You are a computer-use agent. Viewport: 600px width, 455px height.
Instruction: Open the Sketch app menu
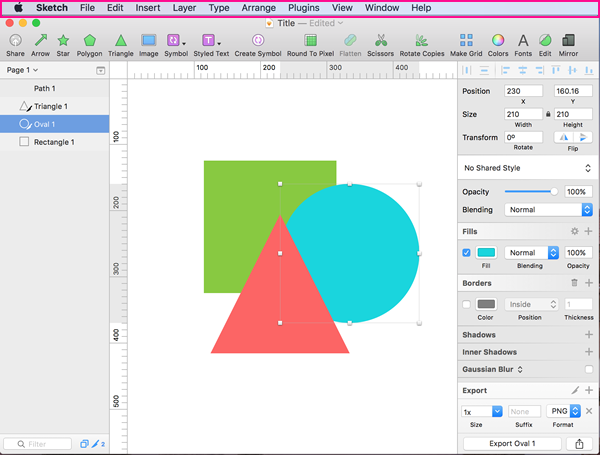[52, 8]
